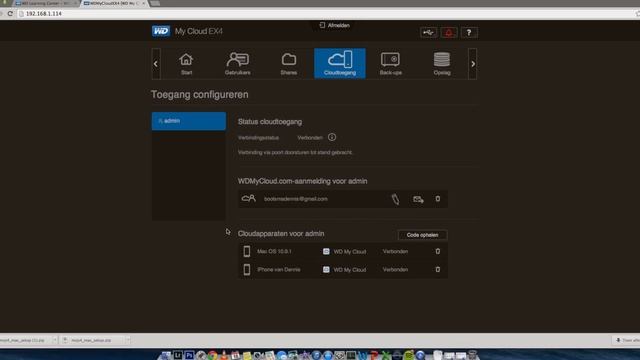Click Verbonden status in iPhone row
This screenshot has width=640, height=360.
tap(395, 269)
